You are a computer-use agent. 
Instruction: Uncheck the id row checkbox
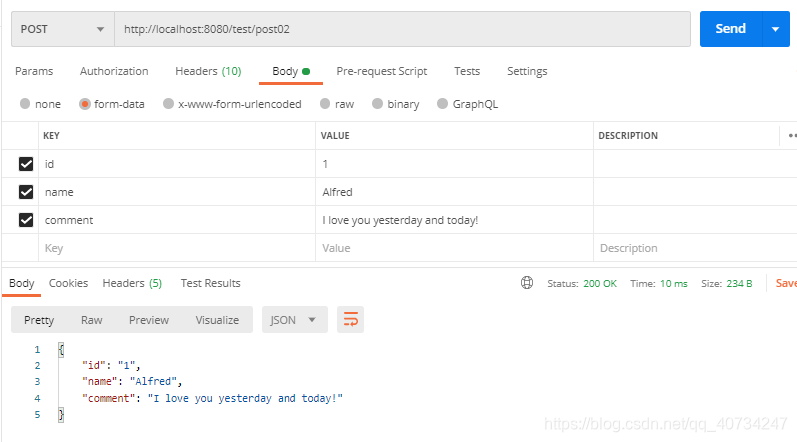tap(26, 164)
